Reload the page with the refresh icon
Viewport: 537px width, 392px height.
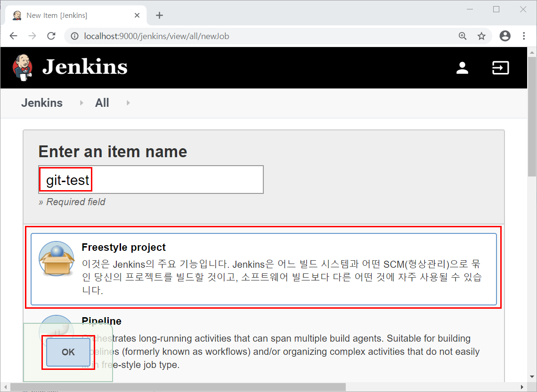pyautogui.click(x=51, y=36)
